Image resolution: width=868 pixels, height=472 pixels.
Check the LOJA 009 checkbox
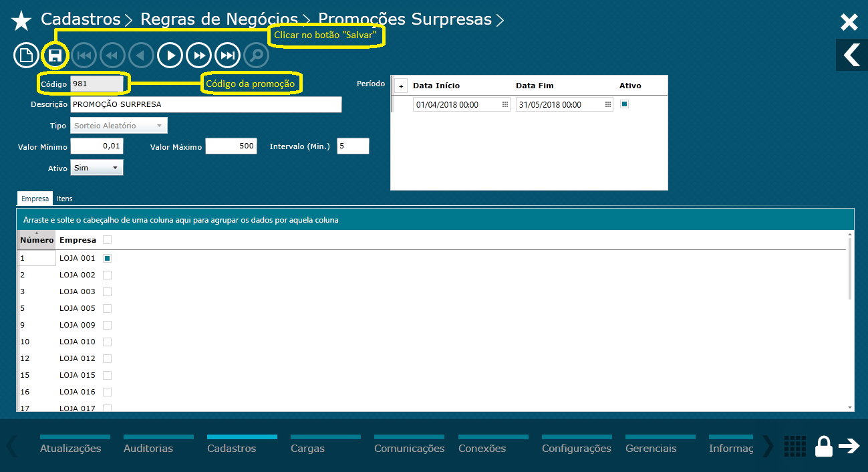(107, 325)
